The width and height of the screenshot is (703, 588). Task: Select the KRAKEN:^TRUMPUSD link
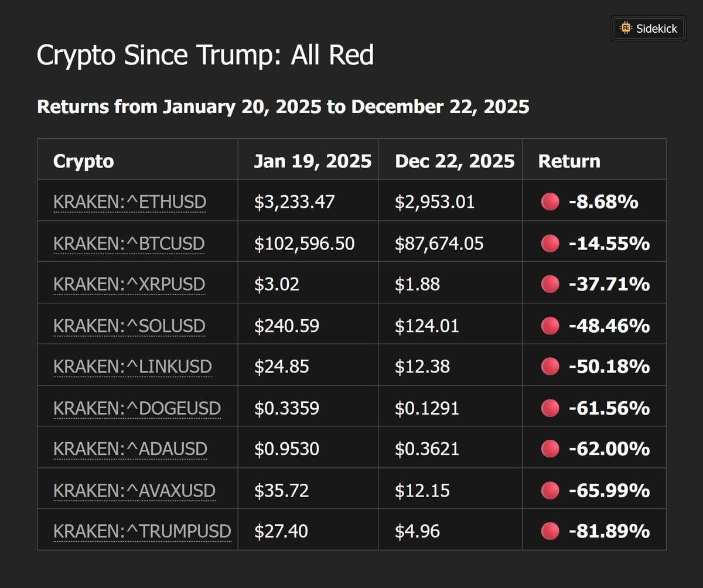pos(142,531)
